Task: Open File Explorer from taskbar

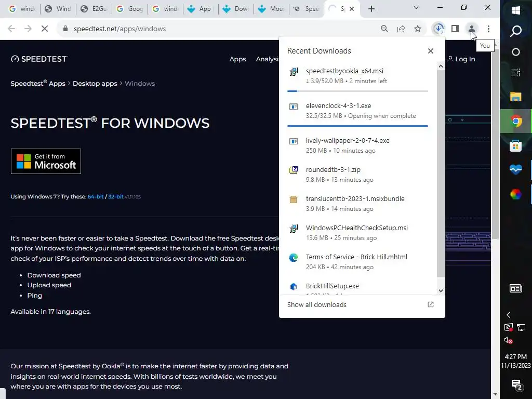Action: click(516, 97)
